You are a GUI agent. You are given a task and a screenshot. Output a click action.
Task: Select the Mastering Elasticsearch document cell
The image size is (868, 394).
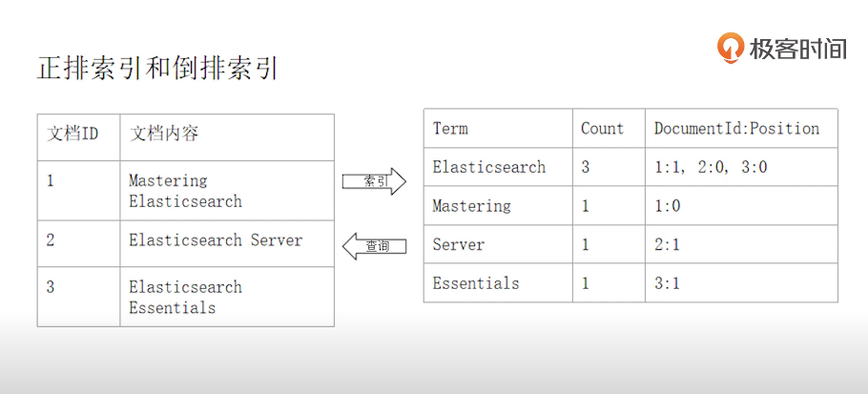click(185, 191)
